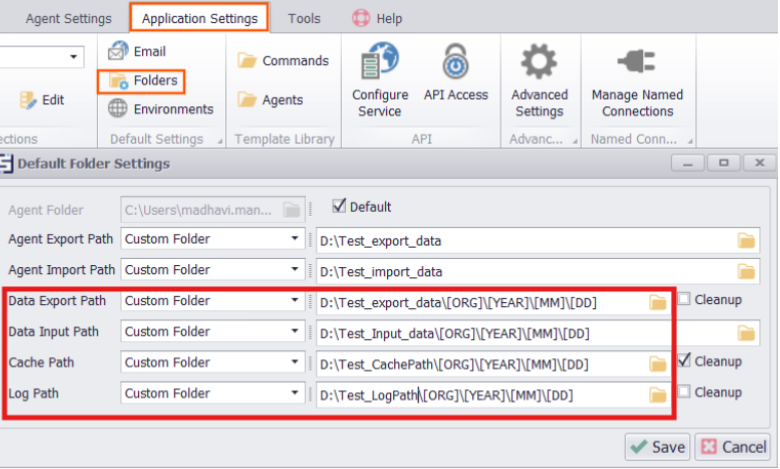The width and height of the screenshot is (780, 469).
Task: Switch to the Tools tab
Action: click(304, 18)
